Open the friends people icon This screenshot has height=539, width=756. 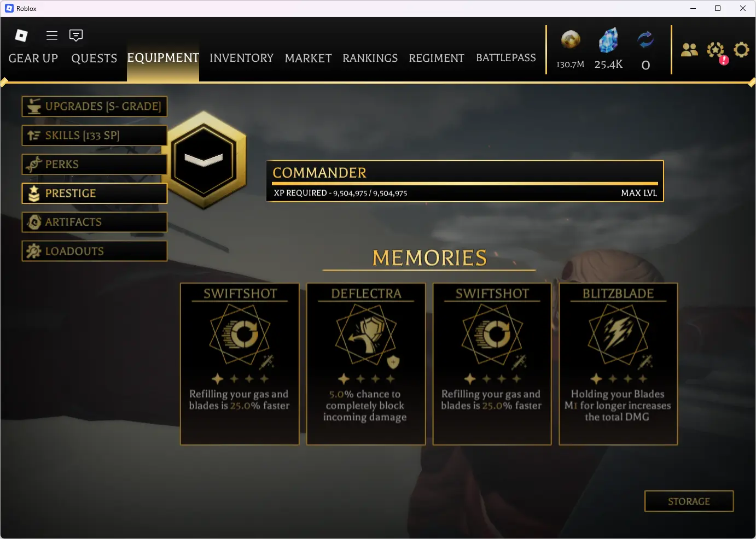click(689, 50)
